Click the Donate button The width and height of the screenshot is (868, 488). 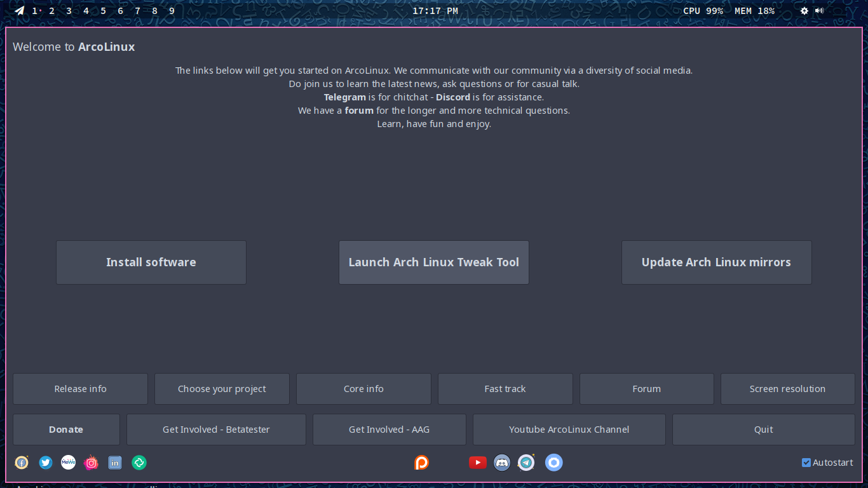[66, 430]
